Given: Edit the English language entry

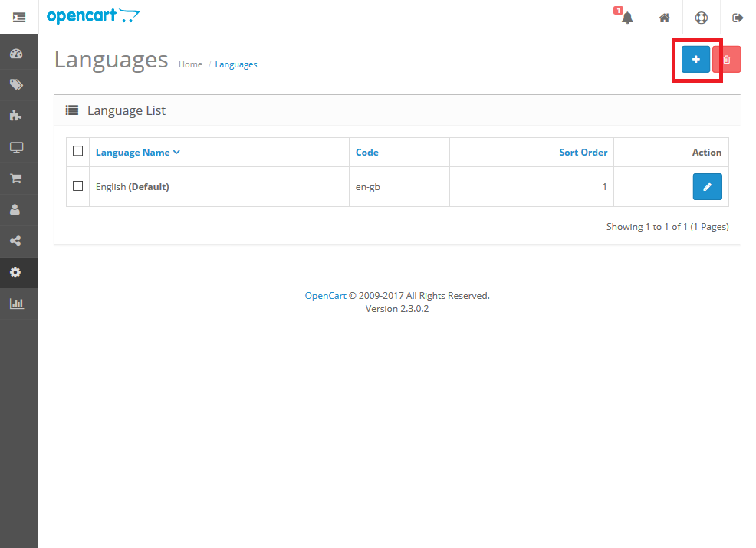Looking at the screenshot, I should click(x=707, y=186).
